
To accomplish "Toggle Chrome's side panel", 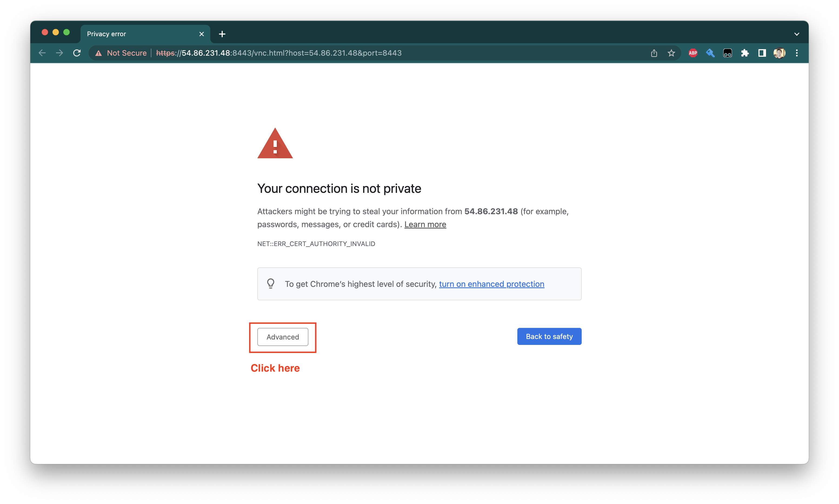I will tap(762, 53).
